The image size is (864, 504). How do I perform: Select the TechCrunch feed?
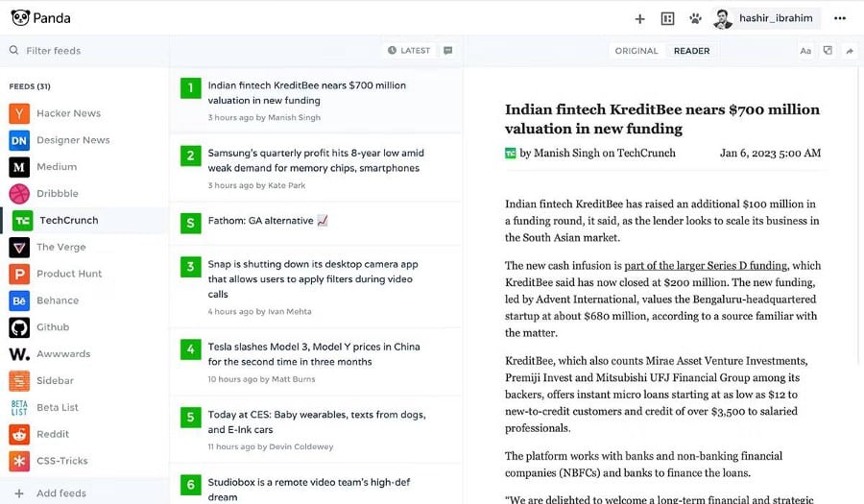(84, 221)
